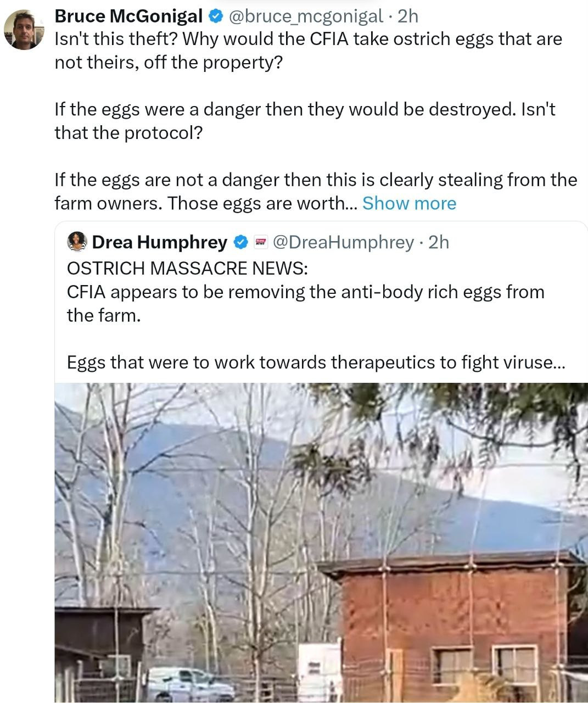Click the quoted tweet's 2h timestamp
The image size is (588, 703).
coord(438,242)
